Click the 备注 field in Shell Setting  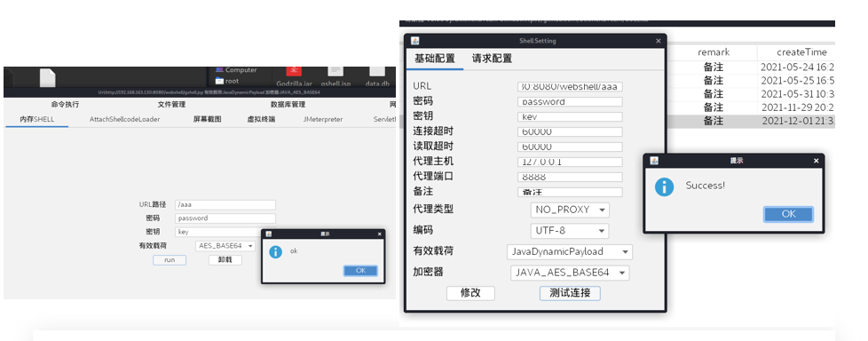570,192
